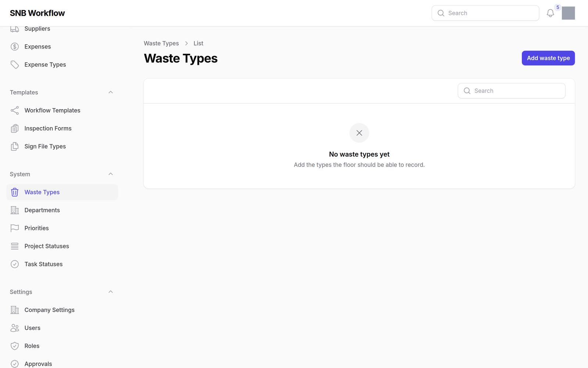588x368 pixels.
Task: Open Project Statuses from sidebar
Action: (62, 246)
